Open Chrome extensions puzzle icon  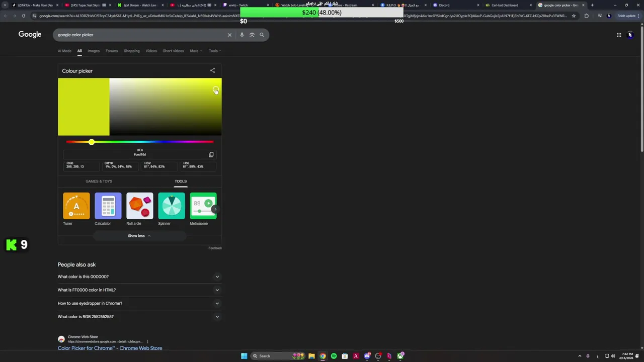tap(586, 16)
